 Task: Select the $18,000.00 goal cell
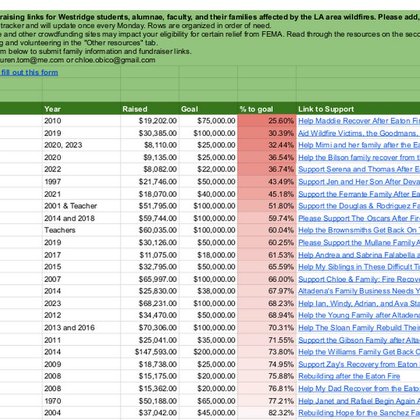click(208, 255)
